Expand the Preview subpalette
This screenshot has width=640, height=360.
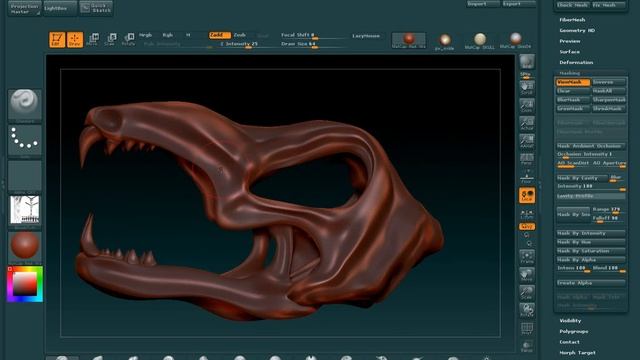pos(569,41)
